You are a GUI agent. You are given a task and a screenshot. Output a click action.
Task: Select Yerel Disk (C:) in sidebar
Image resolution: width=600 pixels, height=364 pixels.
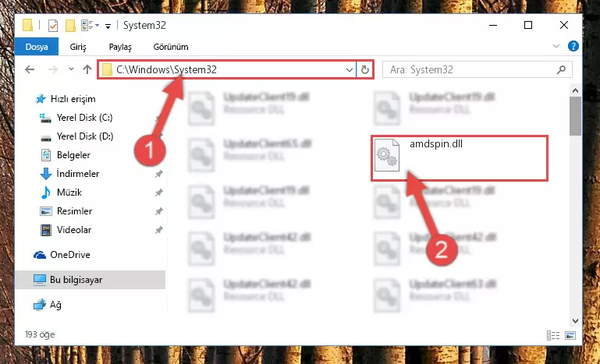tap(84, 118)
